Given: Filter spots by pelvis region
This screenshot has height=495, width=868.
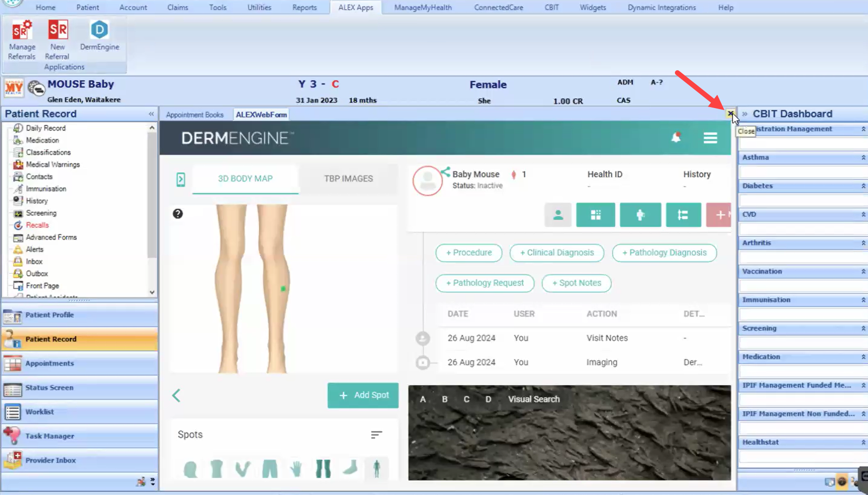Looking at the screenshot, I should [270, 469].
